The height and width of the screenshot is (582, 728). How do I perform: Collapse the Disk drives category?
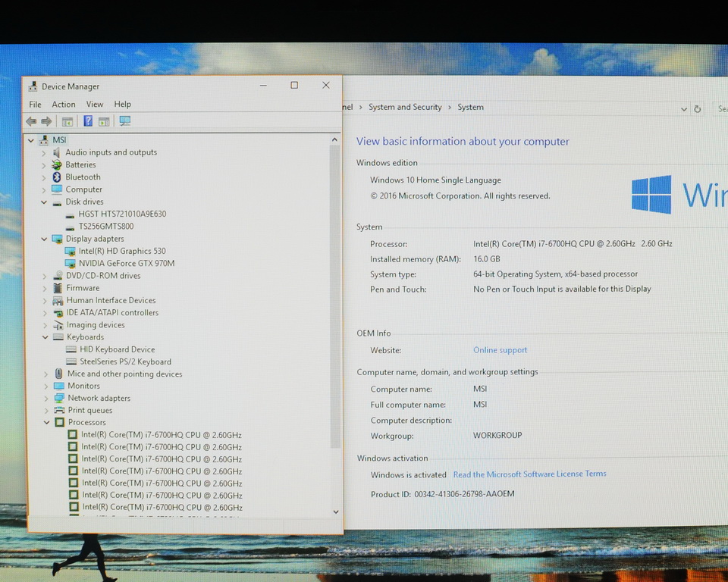click(44, 202)
